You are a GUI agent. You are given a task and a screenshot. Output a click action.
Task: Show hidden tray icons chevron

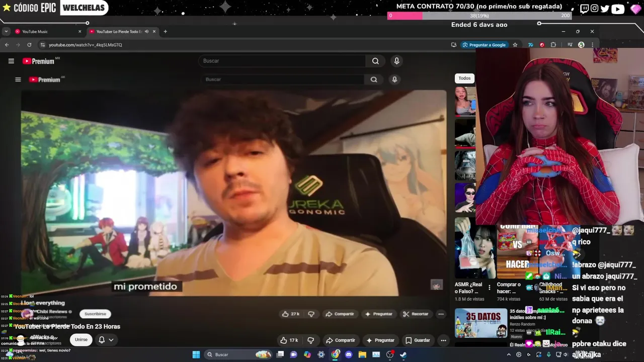(508, 354)
